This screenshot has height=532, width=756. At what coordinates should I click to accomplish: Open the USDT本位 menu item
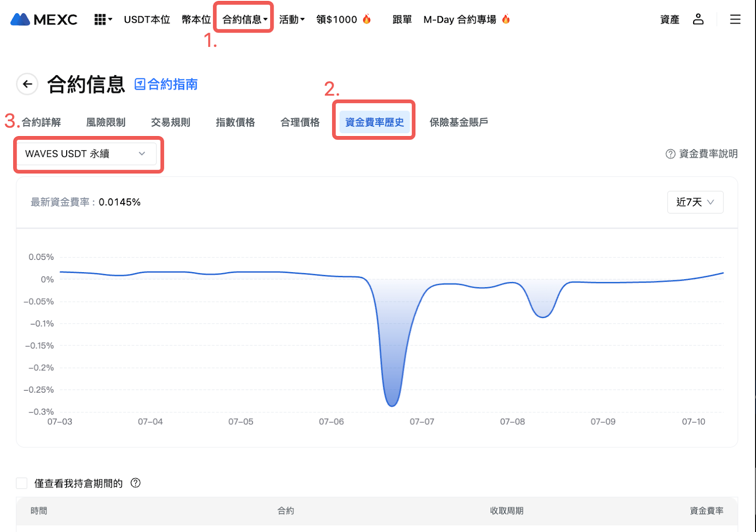[147, 19]
